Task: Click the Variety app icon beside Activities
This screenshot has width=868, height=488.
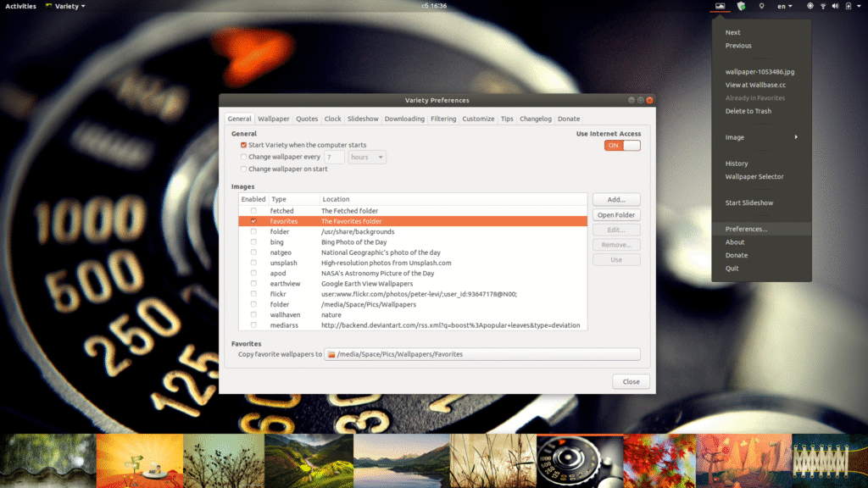Action: [x=49, y=6]
